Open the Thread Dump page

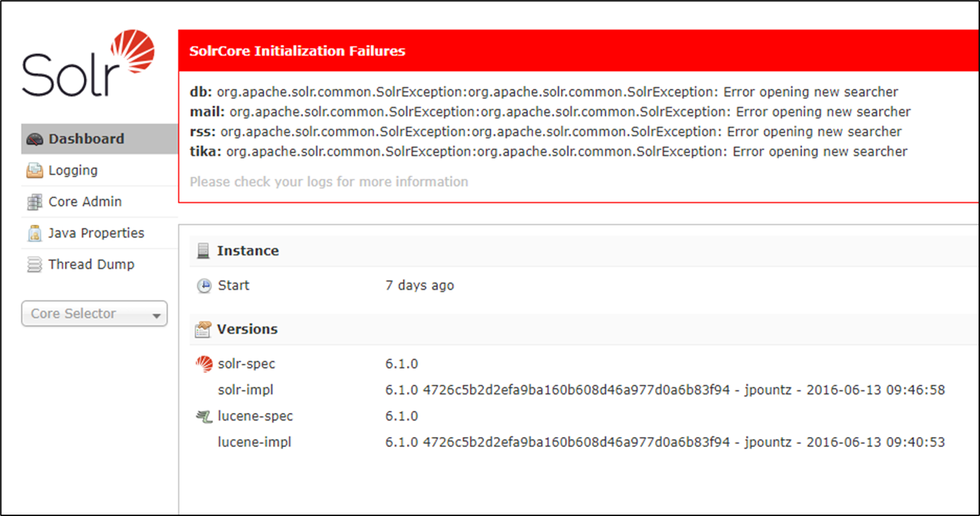tap(100, 265)
